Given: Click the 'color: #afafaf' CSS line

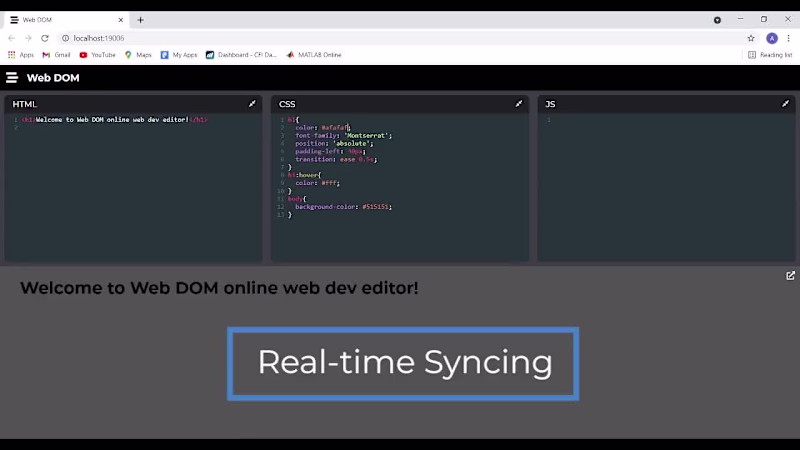Looking at the screenshot, I should tap(322, 128).
